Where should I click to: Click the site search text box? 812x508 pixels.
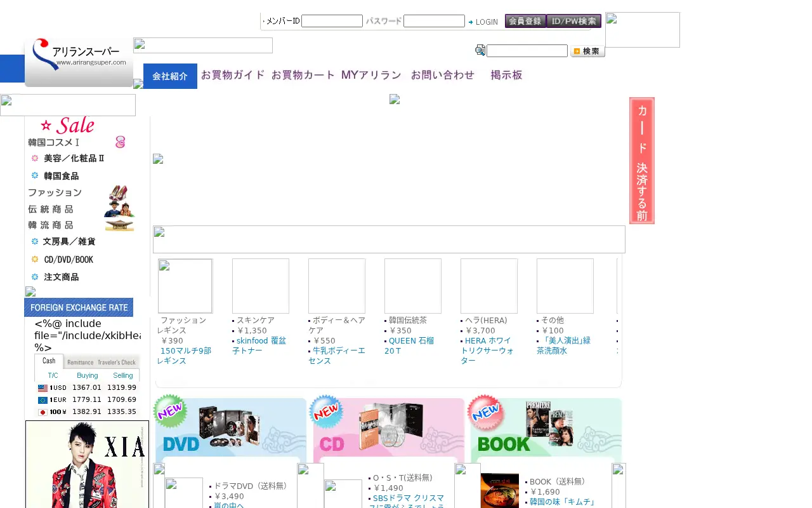[527, 51]
